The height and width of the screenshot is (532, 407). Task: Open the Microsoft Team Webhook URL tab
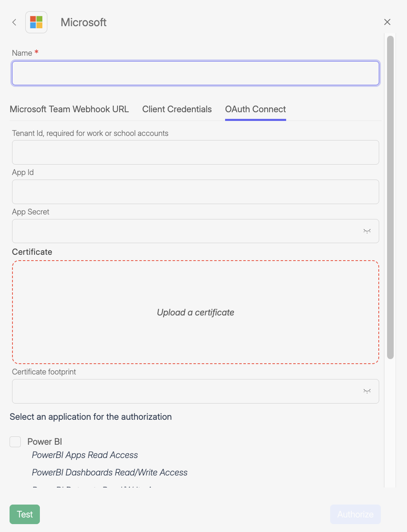pyautogui.click(x=69, y=109)
